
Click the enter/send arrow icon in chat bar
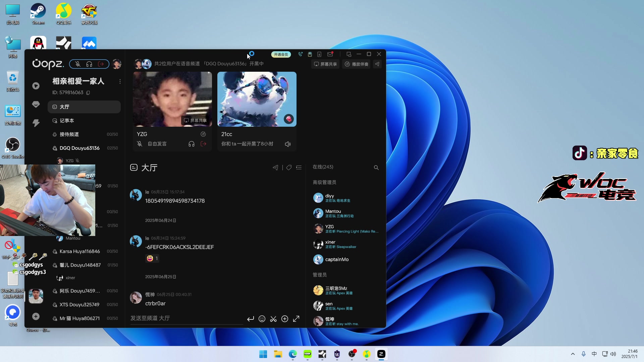click(x=251, y=319)
